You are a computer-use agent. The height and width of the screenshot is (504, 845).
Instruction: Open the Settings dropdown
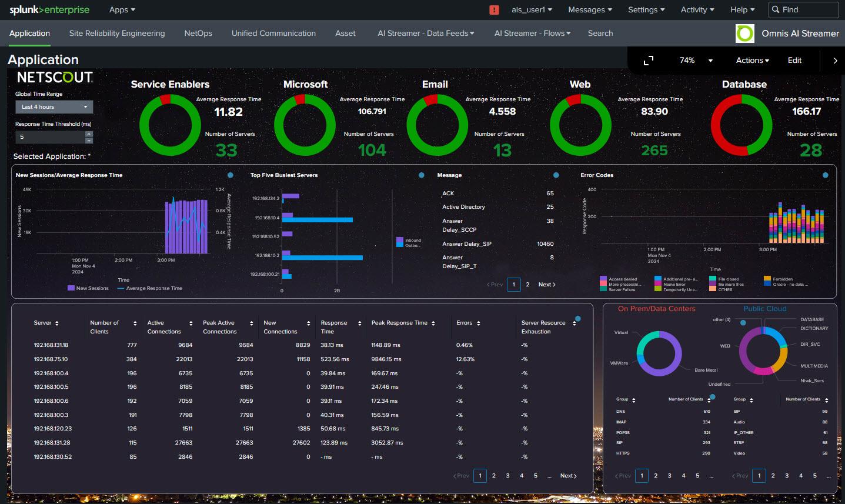click(x=646, y=10)
